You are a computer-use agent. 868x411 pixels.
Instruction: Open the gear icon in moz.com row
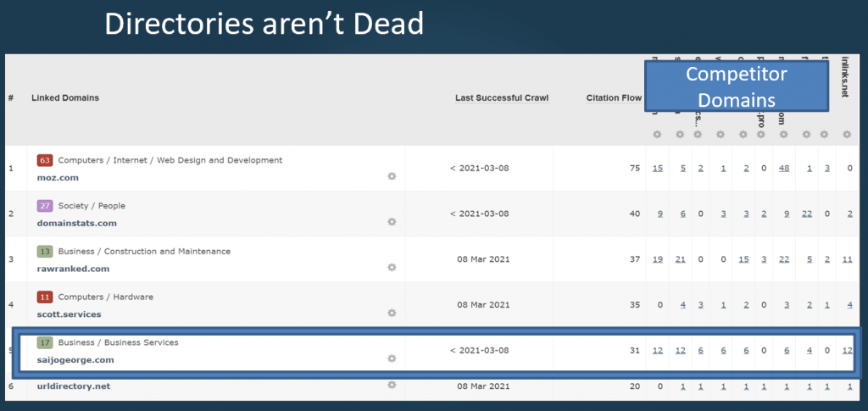pos(392,176)
